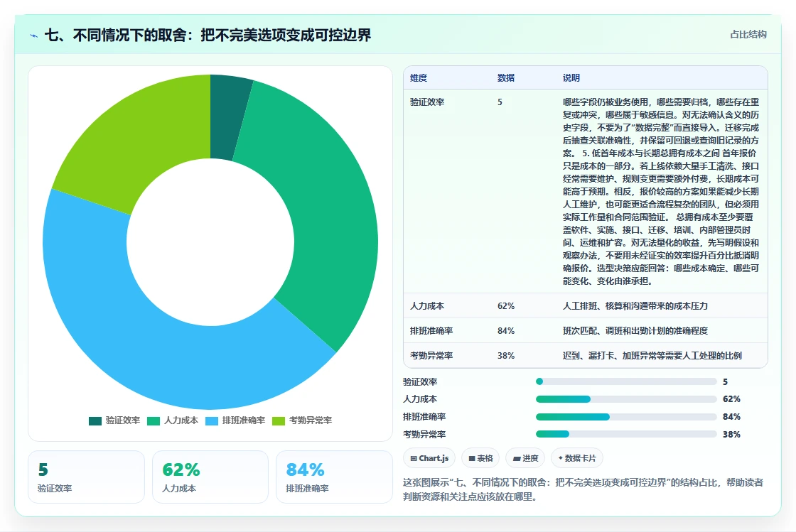The height and width of the screenshot is (532, 796).
Task: Toggle the 排班准确率 legend swatch
Action: tap(212, 421)
